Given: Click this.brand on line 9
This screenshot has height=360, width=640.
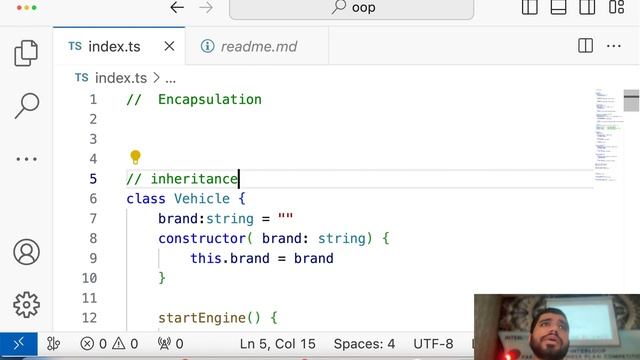Looking at the screenshot, I should 230,258.
